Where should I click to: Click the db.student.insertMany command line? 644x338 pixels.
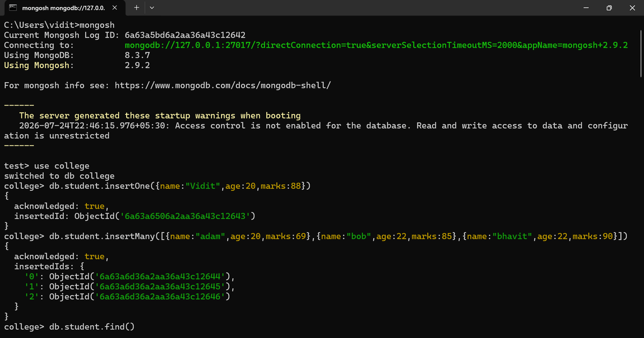click(x=316, y=236)
